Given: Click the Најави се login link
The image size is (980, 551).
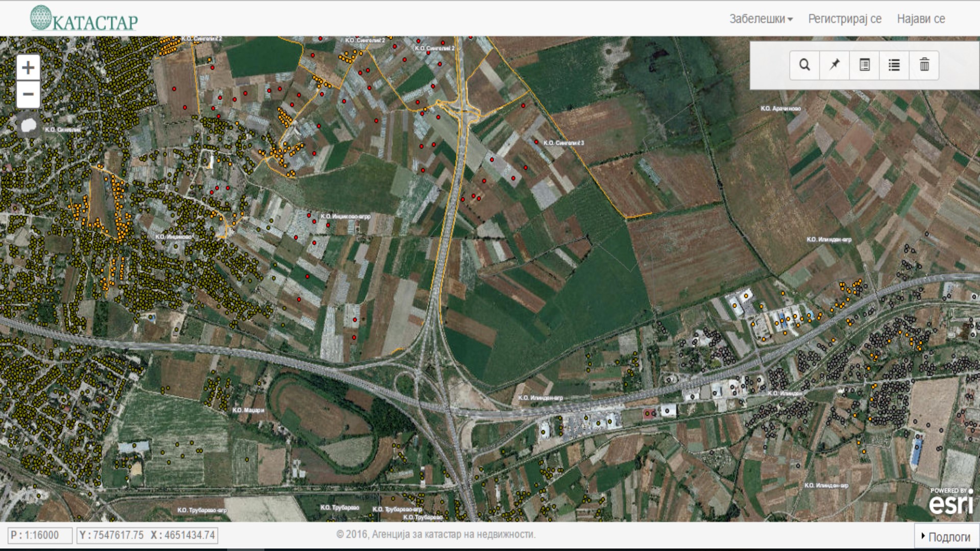Looking at the screenshot, I should point(921,19).
